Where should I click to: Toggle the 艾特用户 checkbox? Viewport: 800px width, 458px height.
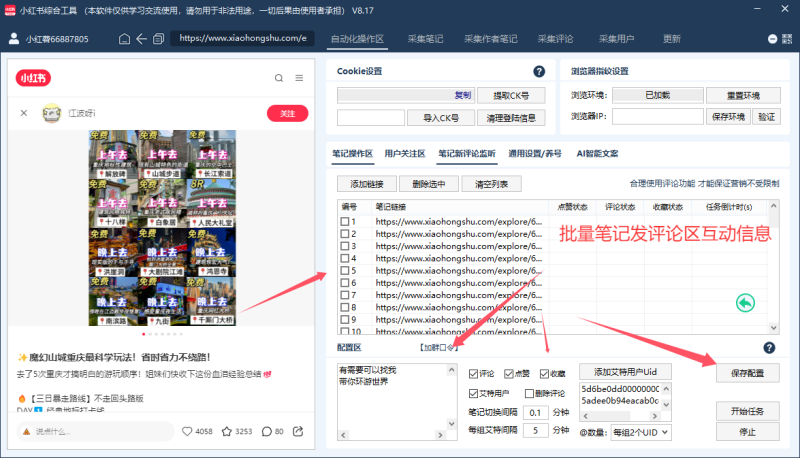473,393
